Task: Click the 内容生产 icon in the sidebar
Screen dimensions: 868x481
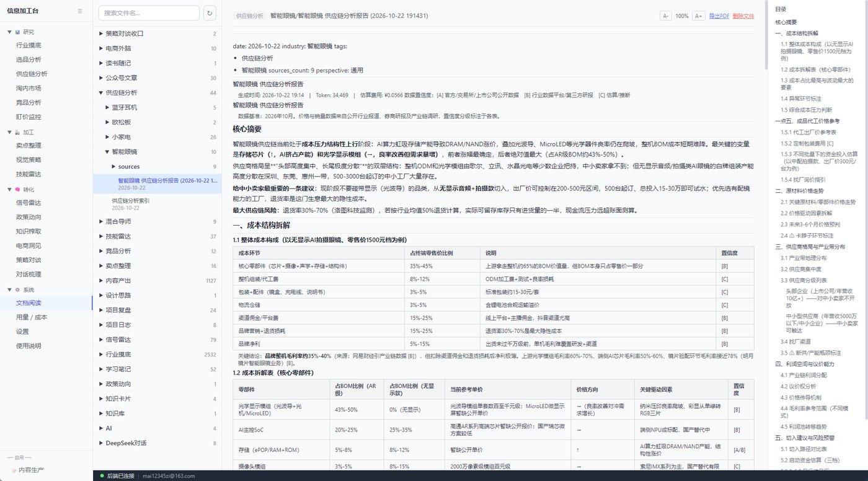Action: pos(13,470)
